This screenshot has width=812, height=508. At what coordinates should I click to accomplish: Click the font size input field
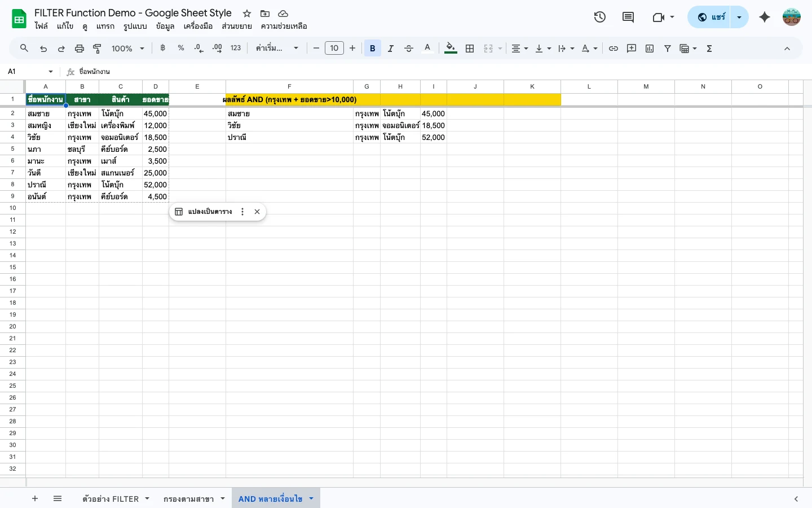click(334, 49)
